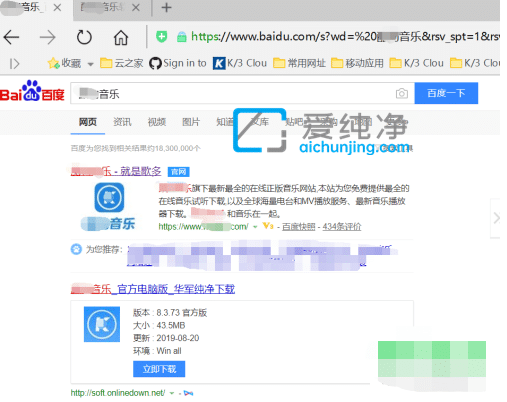Open the 移动应用 bookmark folder
The width and height of the screenshot is (507, 402).
click(x=357, y=63)
